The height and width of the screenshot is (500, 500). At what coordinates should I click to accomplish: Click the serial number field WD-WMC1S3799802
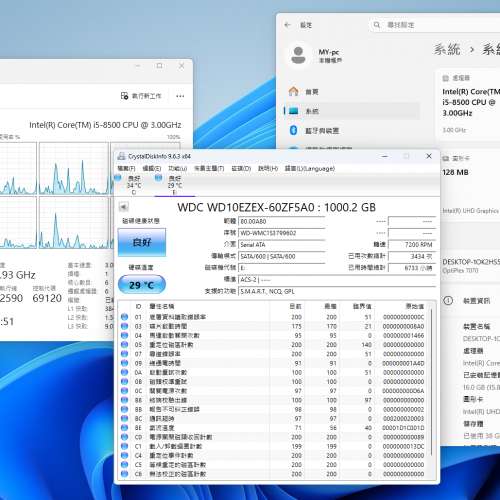(282, 233)
